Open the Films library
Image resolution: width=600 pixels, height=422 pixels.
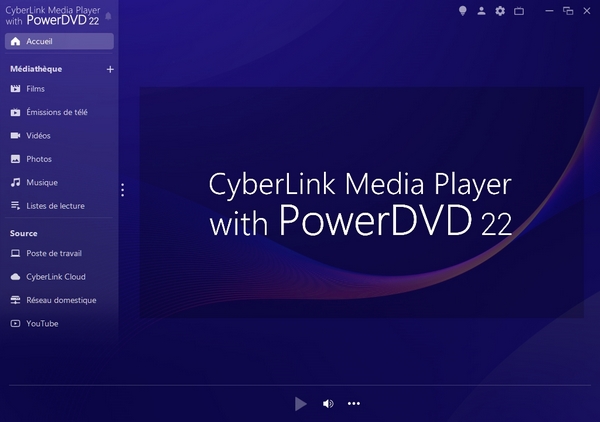(x=59, y=89)
